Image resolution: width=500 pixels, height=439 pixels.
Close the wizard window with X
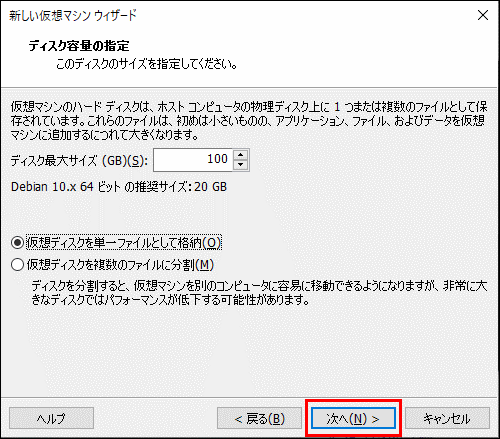click(483, 15)
